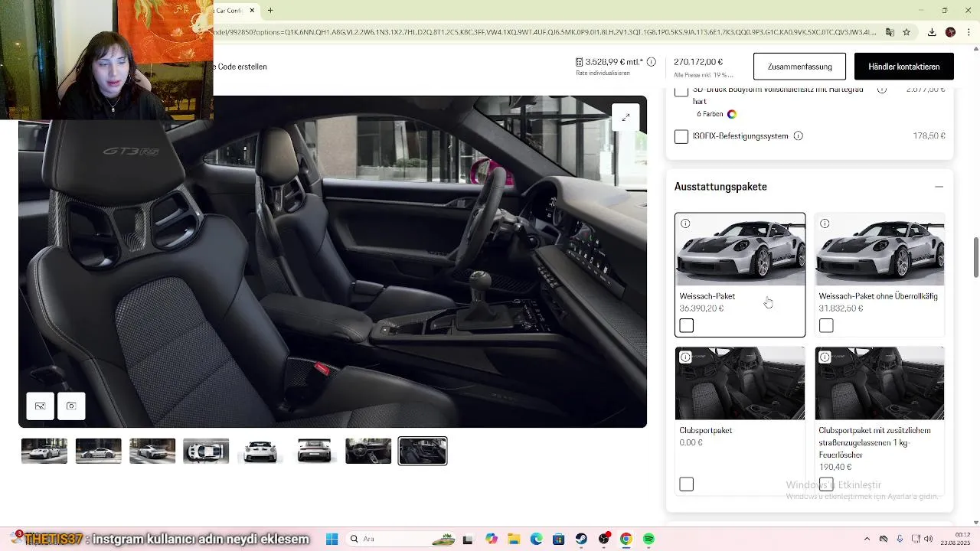Close the Car Configurator tab
Screen dimensions: 980x551
pyautogui.click(x=252, y=11)
